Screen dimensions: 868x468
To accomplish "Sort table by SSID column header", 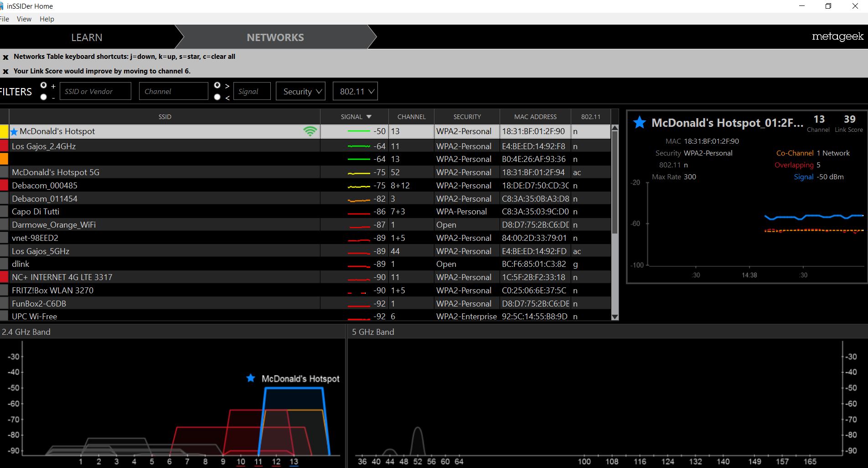I will click(x=165, y=117).
